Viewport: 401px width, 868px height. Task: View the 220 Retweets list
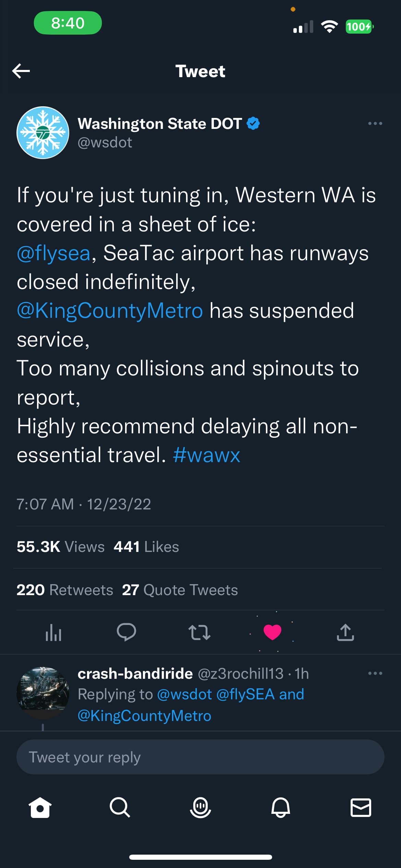(x=65, y=590)
